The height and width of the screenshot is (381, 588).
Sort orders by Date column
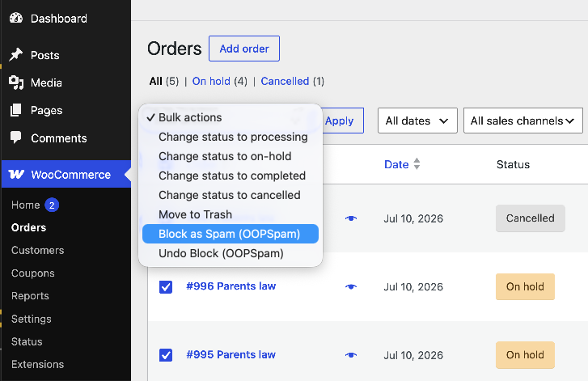[x=396, y=164]
